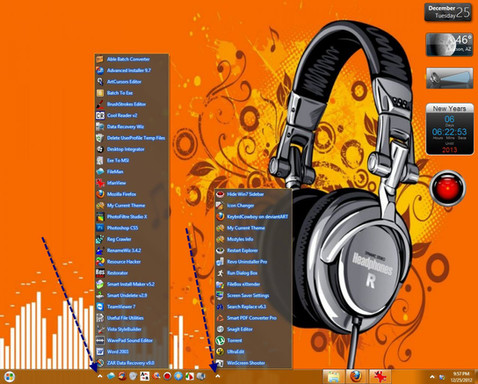The height and width of the screenshot is (384, 478).
Task: Click Revo Uninstaller Pro icon
Action: [x=220, y=262]
